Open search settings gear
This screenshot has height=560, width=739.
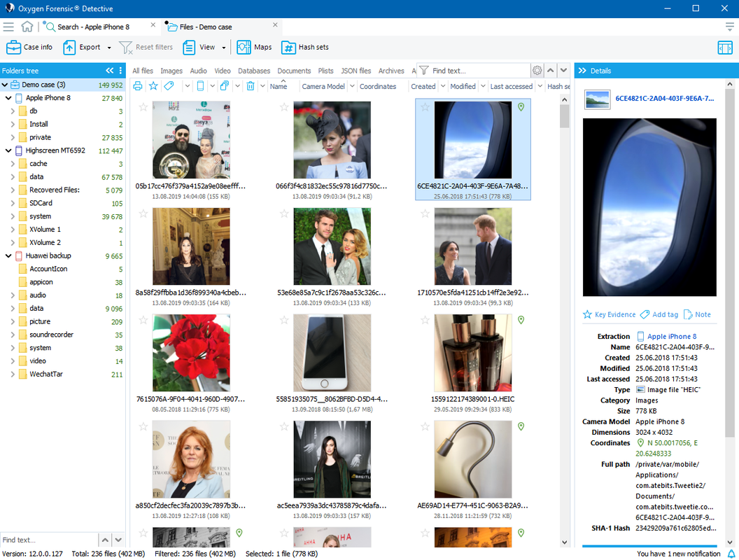[537, 71]
